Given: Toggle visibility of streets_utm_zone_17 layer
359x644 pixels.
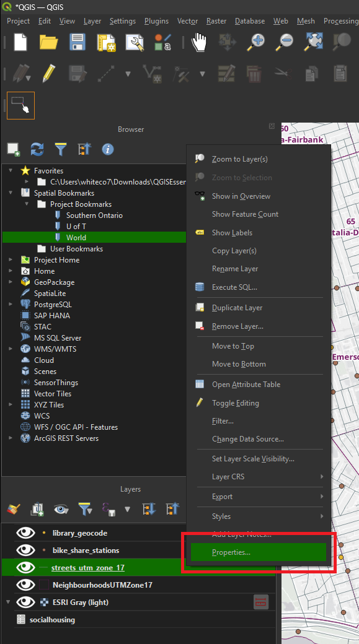Looking at the screenshot, I should (x=25, y=568).
